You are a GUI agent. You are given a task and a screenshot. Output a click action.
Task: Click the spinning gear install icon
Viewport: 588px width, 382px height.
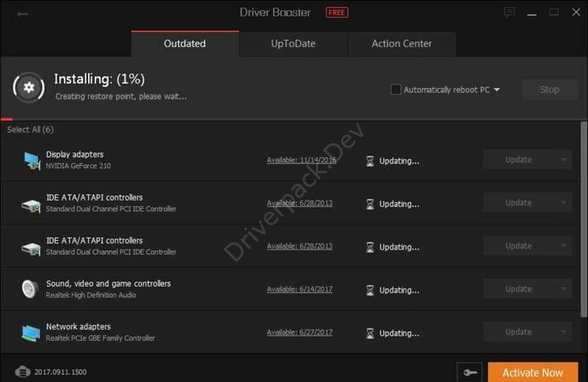coord(29,87)
